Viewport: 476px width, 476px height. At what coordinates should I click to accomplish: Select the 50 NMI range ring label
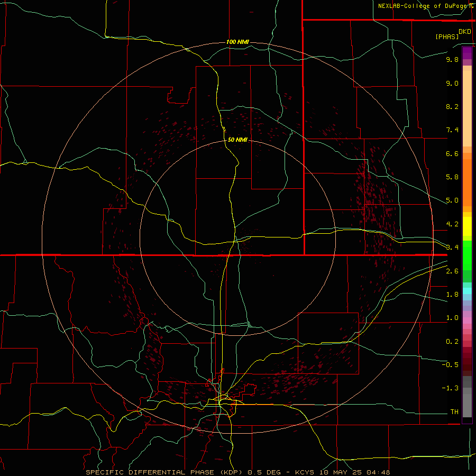coord(237,140)
